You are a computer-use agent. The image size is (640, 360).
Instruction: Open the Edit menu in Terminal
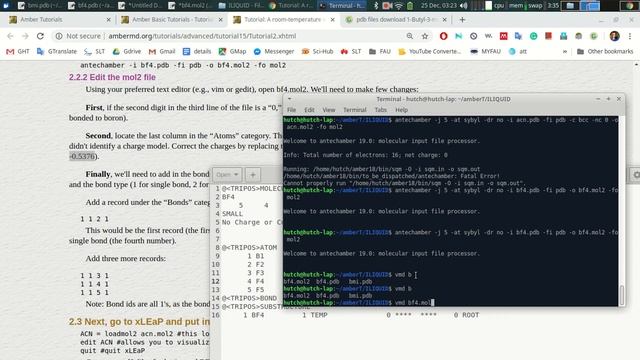click(309, 110)
